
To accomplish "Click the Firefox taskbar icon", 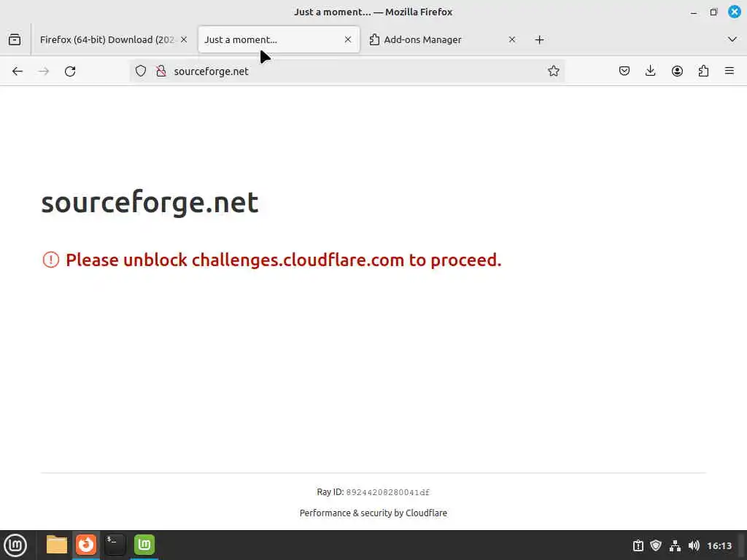I will [x=86, y=545].
